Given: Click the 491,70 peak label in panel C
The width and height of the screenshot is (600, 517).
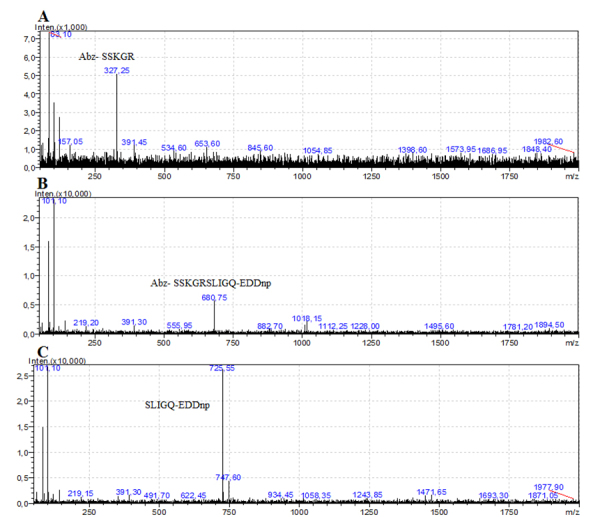Looking at the screenshot, I should coord(157,496).
